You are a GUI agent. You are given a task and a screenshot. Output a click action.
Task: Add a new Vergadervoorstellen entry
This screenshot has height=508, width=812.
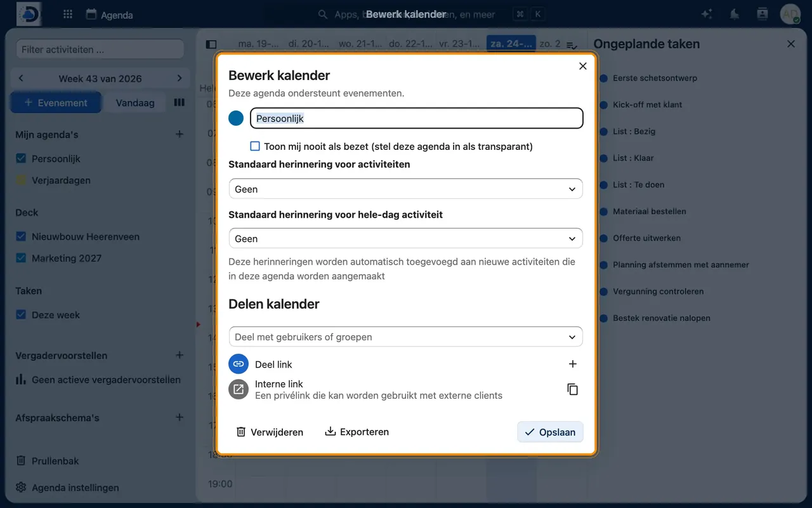(180, 355)
